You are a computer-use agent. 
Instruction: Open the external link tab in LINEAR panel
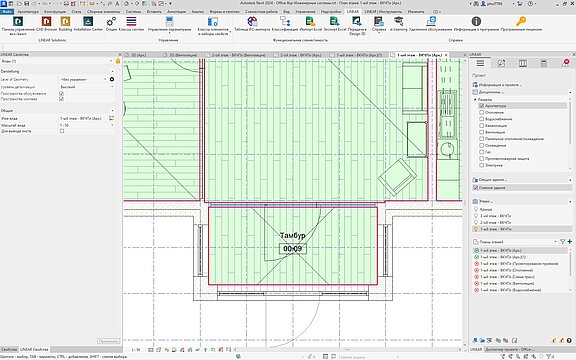[501, 63]
